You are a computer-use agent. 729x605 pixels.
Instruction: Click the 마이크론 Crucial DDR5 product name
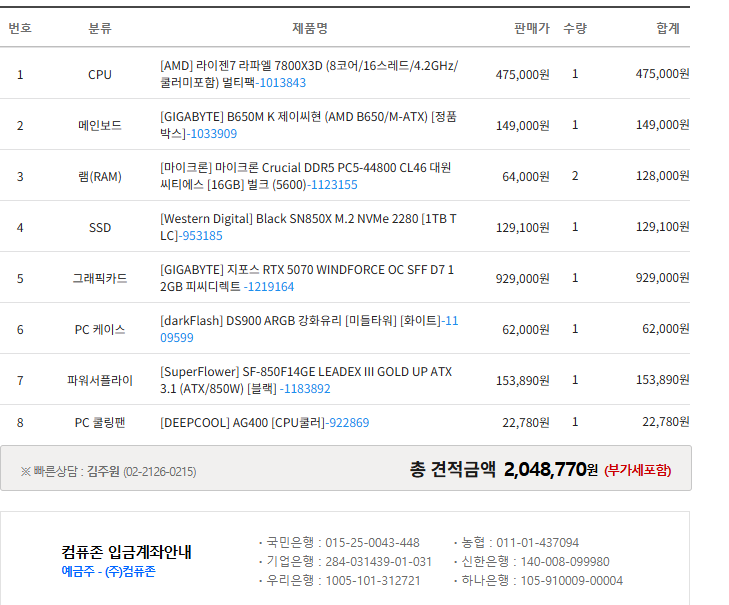click(305, 176)
